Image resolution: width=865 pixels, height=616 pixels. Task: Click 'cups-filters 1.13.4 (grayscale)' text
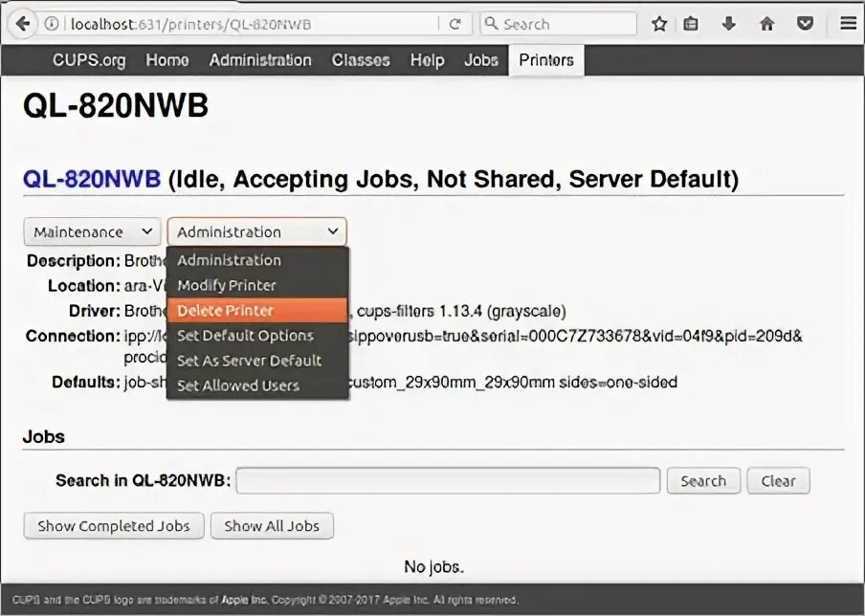point(462,312)
